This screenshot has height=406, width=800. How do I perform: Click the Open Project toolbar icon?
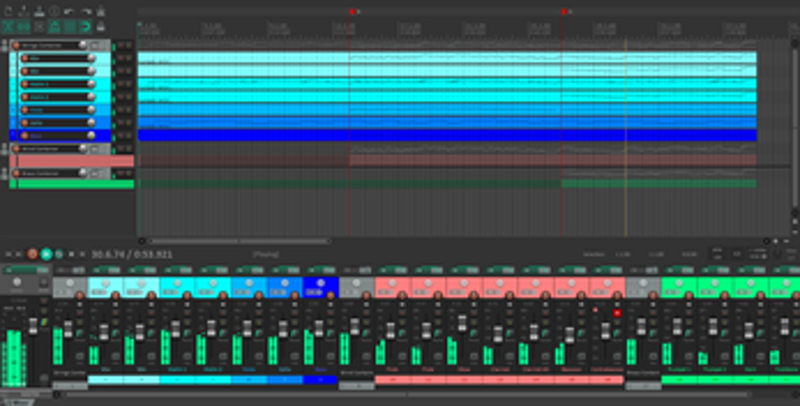pyautogui.click(x=21, y=10)
